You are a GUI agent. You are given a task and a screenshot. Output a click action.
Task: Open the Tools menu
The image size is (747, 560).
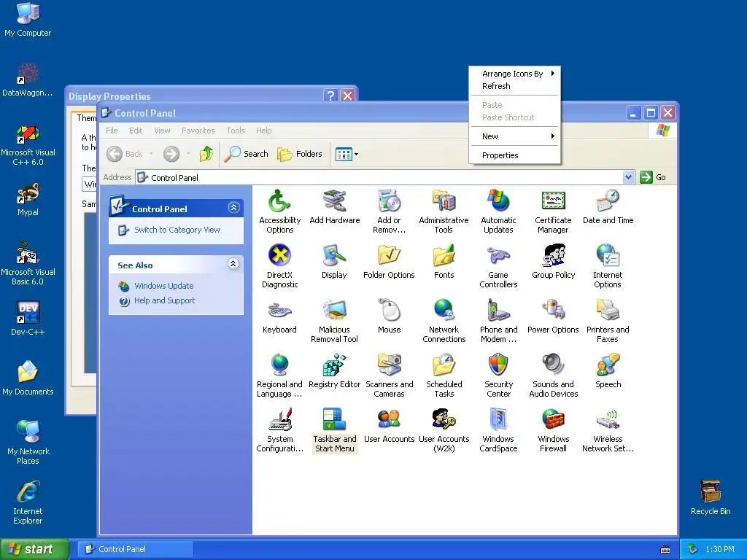pos(236,131)
